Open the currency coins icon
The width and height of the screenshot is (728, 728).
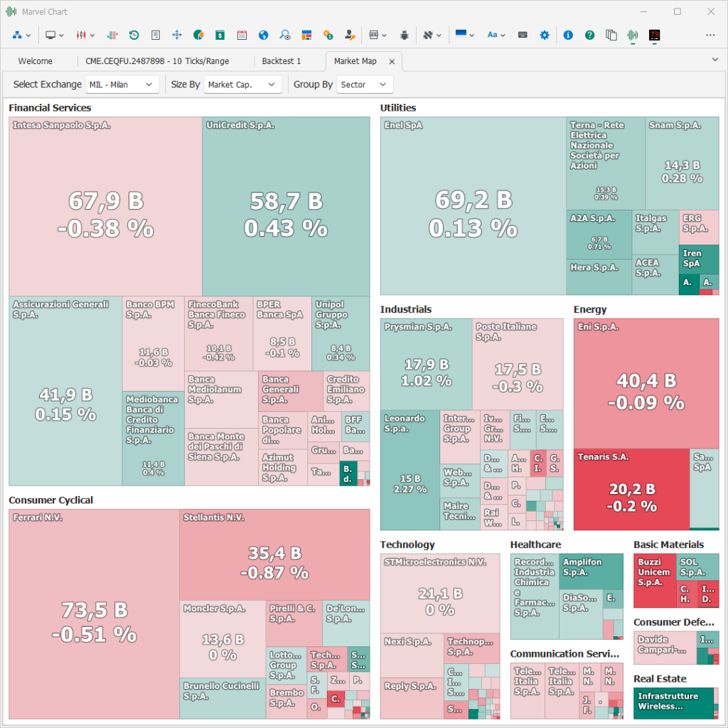[328, 35]
